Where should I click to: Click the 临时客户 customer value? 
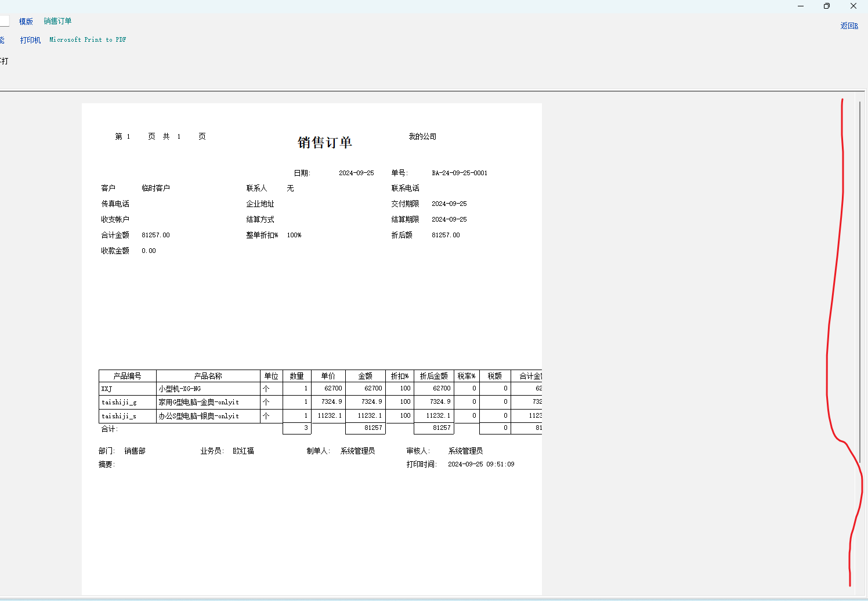(x=155, y=189)
